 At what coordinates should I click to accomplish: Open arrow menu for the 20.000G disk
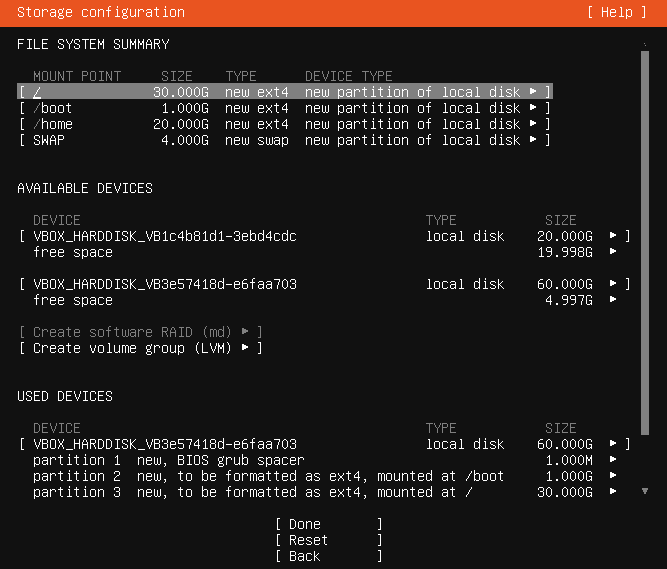click(613, 235)
